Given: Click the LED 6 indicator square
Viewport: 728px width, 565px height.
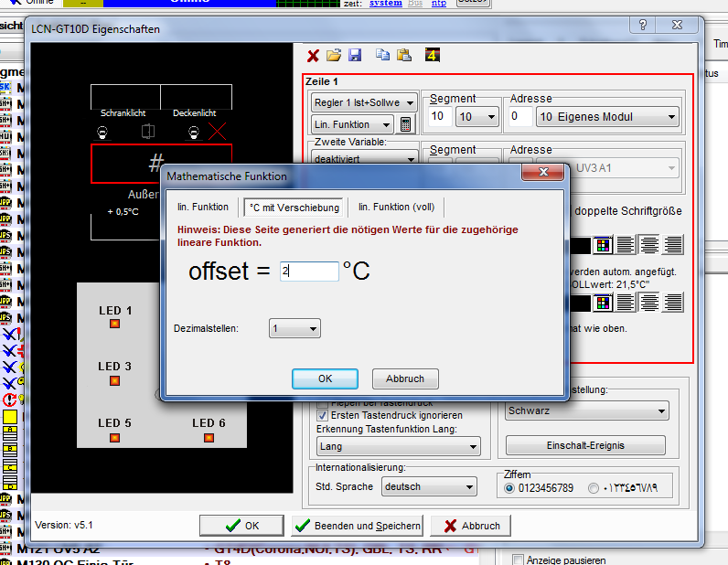Looking at the screenshot, I should pos(209,437).
